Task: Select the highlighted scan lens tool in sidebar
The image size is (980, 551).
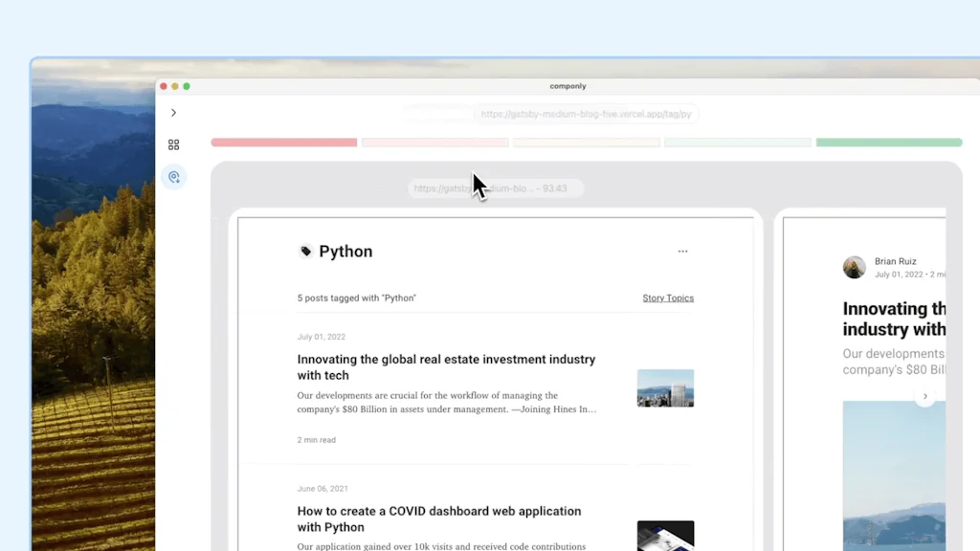Action: point(173,177)
